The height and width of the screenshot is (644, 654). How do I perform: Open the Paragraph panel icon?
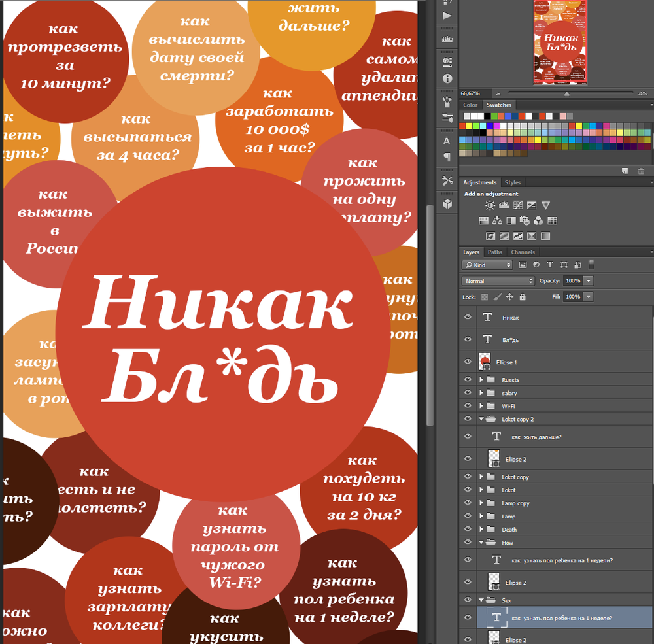tap(448, 158)
